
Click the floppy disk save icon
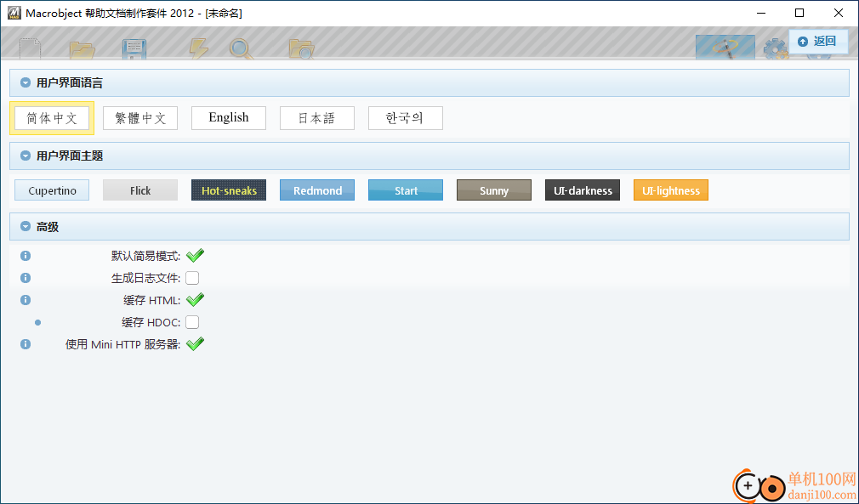pyautogui.click(x=134, y=48)
